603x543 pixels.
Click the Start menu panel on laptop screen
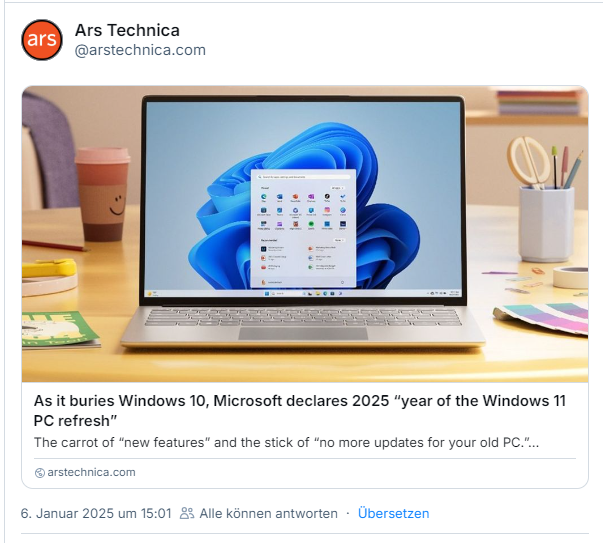(303, 228)
